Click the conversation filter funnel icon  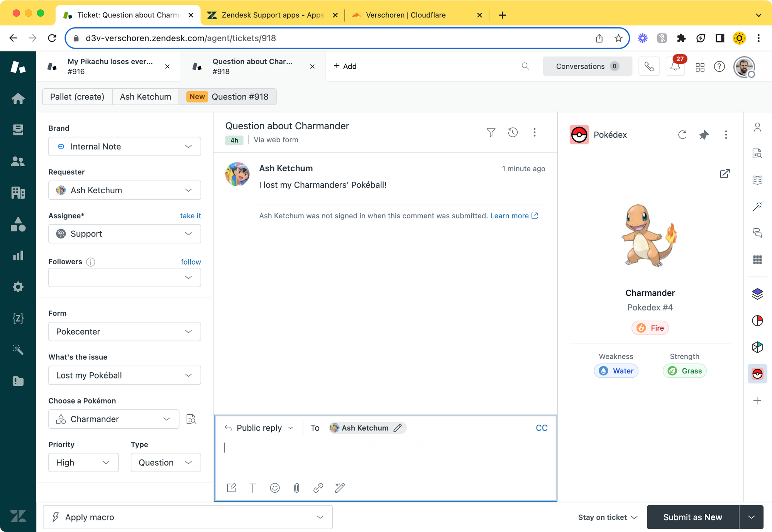(491, 132)
